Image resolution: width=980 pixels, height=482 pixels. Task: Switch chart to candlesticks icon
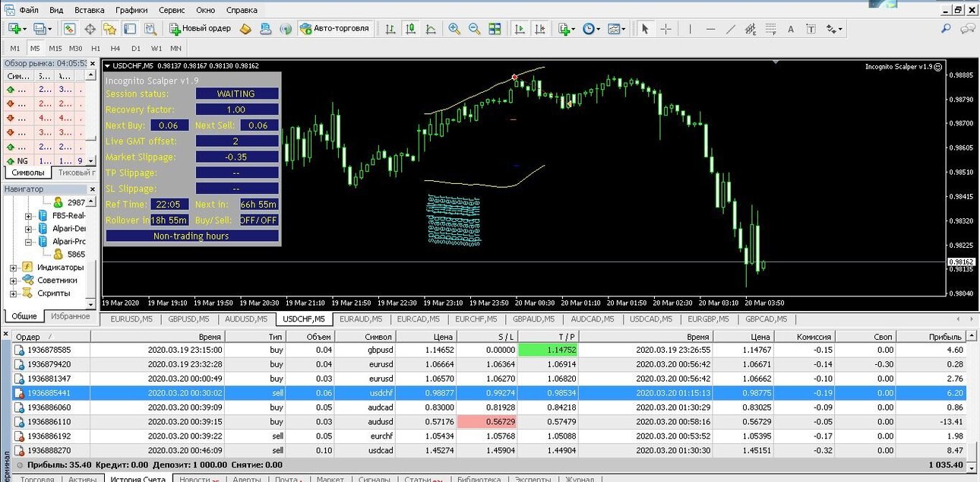410,29
